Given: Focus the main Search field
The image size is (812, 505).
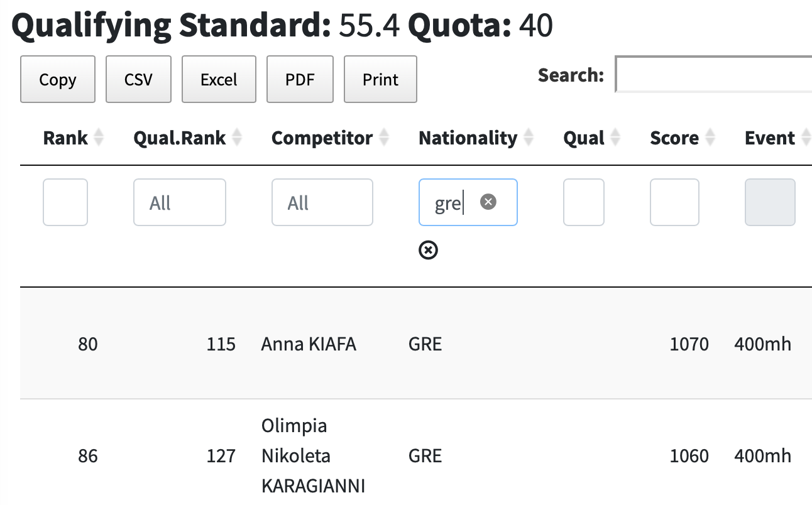Looking at the screenshot, I should [713, 75].
